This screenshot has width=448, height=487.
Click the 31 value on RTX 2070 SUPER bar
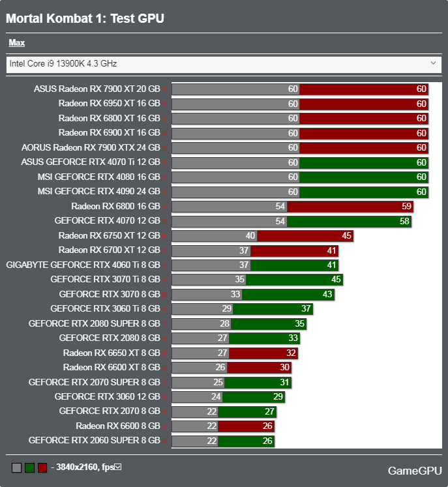click(284, 382)
